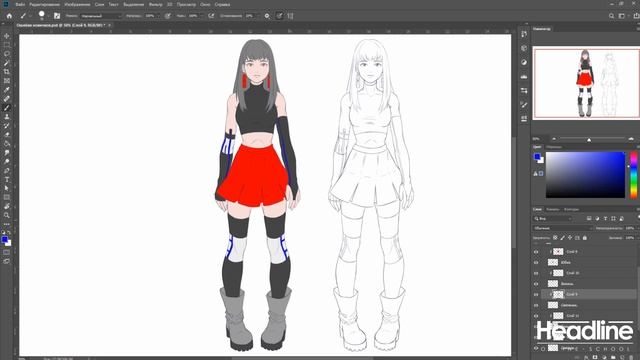The height and width of the screenshot is (360, 640).
Task: Select the Hand tool
Action: pyautogui.click(x=7, y=206)
